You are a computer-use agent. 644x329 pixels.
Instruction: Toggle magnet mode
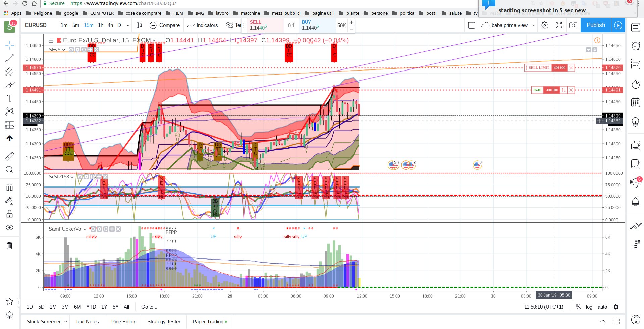point(10,187)
